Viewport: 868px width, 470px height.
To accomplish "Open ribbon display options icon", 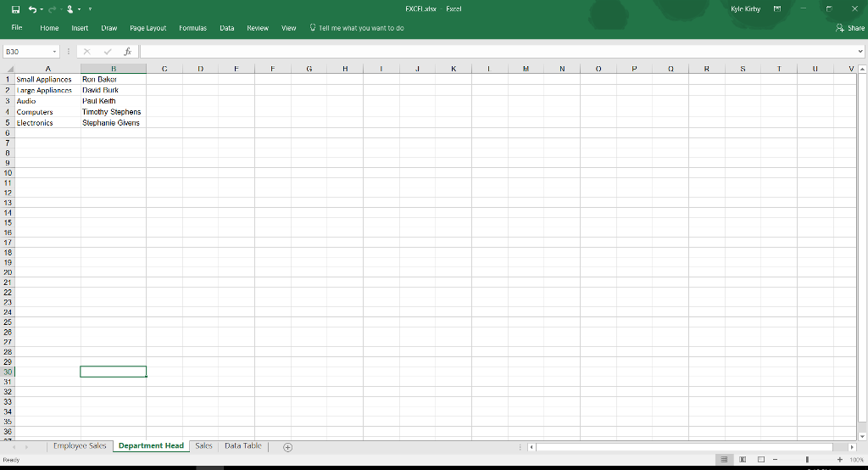I will (777, 8).
